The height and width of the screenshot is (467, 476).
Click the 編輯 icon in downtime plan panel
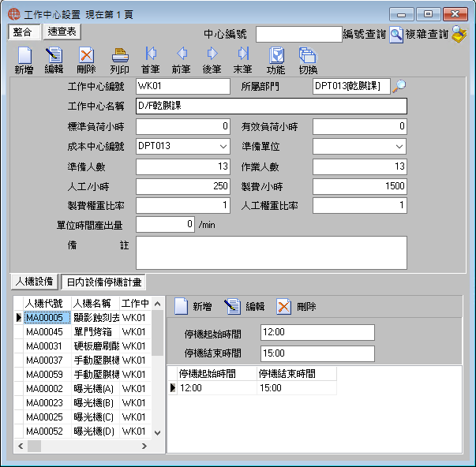pos(233,306)
